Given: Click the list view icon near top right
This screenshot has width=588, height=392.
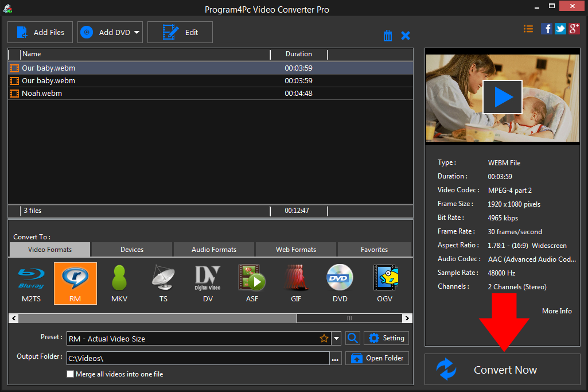Looking at the screenshot, I should (x=528, y=28).
